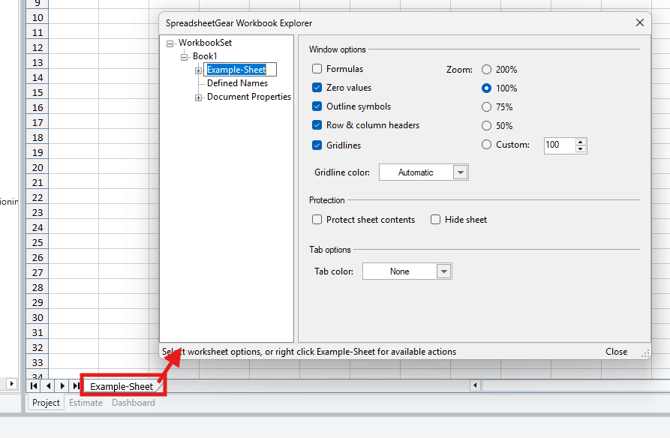Image resolution: width=670 pixels, height=438 pixels.
Task: Select Defined Names in the tree
Action: (x=237, y=84)
